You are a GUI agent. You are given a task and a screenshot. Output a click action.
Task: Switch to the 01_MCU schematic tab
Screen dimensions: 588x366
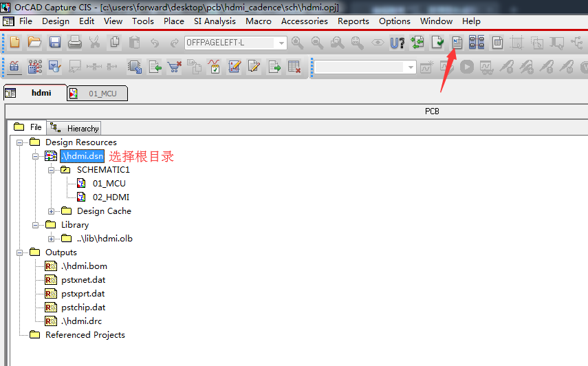98,94
